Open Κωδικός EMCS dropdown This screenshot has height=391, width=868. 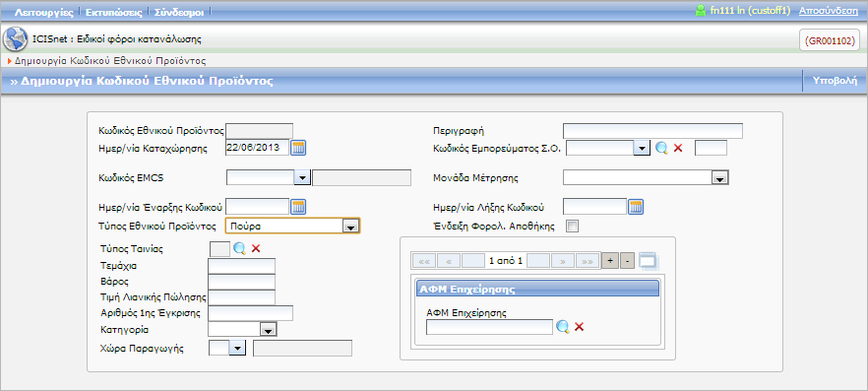click(x=302, y=178)
